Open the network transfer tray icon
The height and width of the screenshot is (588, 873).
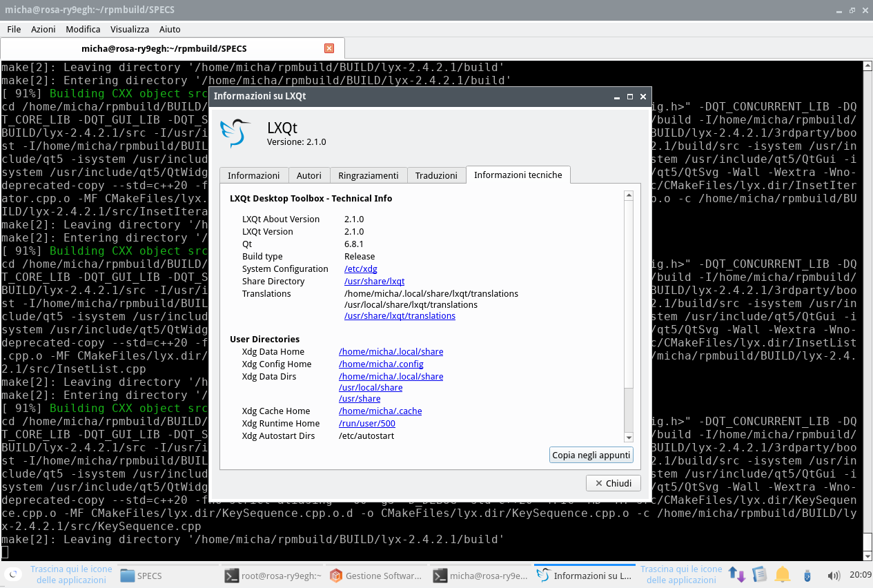737,575
